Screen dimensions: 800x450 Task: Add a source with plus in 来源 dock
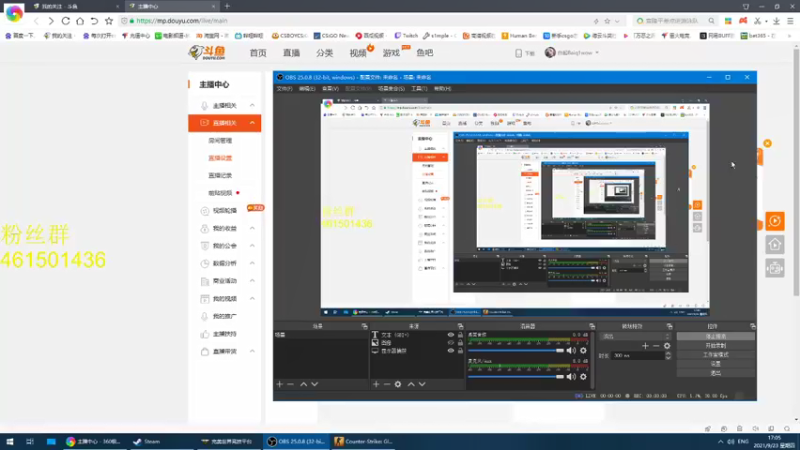tap(376, 384)
